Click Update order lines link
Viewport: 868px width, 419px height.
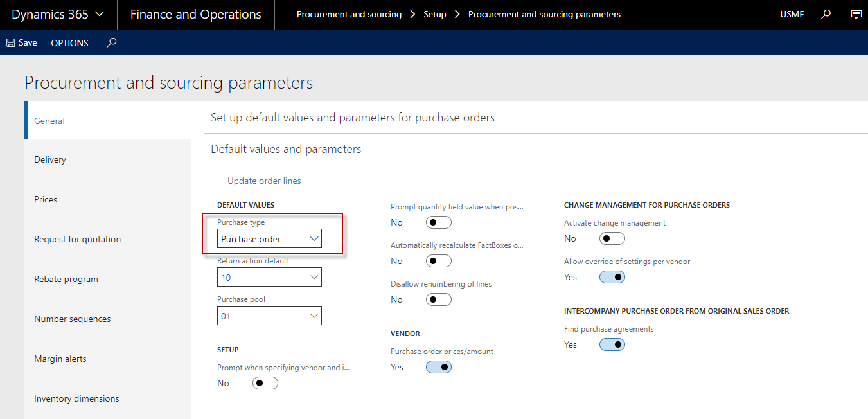(264, 181)
